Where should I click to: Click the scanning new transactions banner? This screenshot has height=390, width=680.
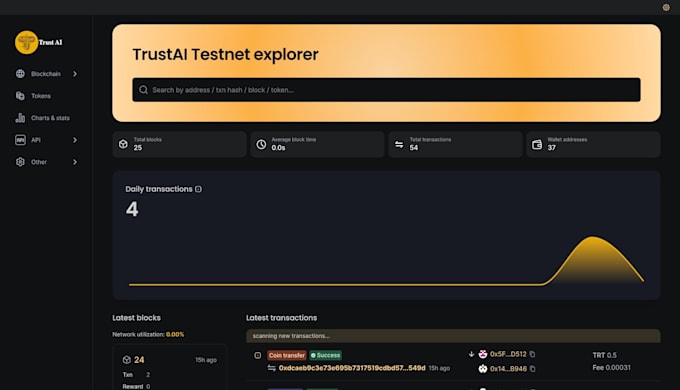point(453,336)
